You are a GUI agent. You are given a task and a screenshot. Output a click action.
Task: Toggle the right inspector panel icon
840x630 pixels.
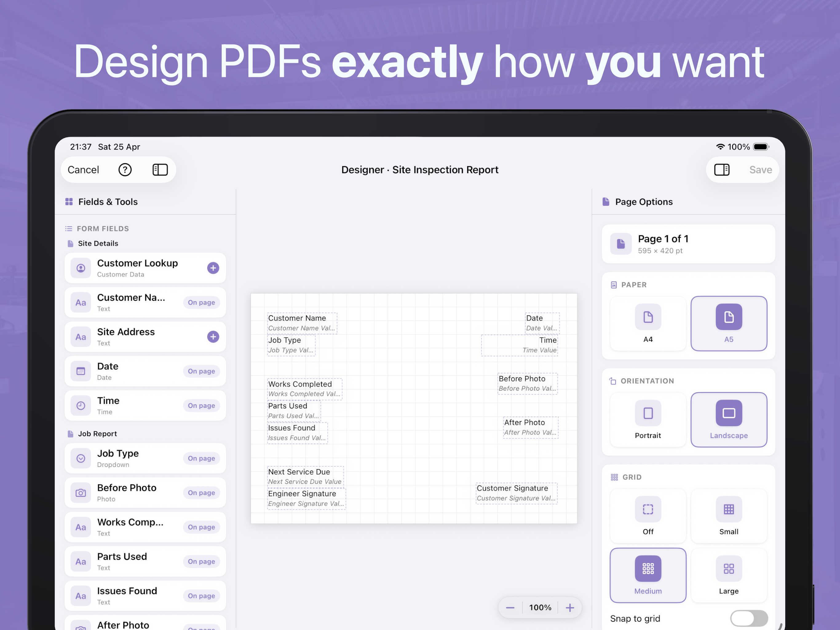(722, 170)
